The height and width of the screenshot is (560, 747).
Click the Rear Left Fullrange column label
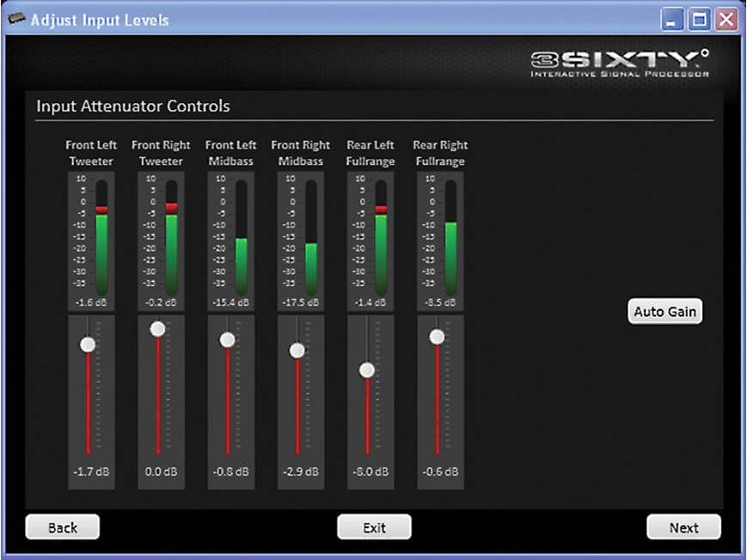pos(370,153)
